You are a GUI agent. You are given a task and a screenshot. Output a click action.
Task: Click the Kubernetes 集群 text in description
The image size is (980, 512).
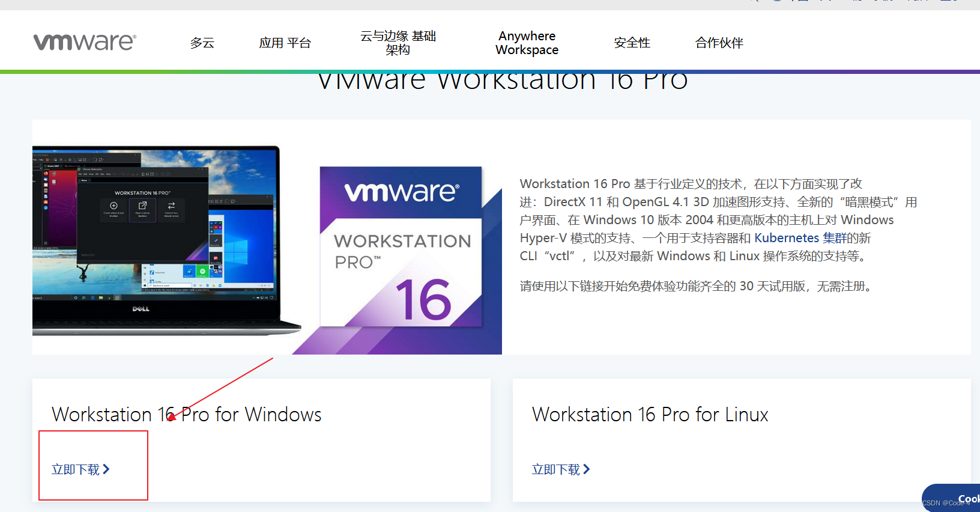click(800, 238)
